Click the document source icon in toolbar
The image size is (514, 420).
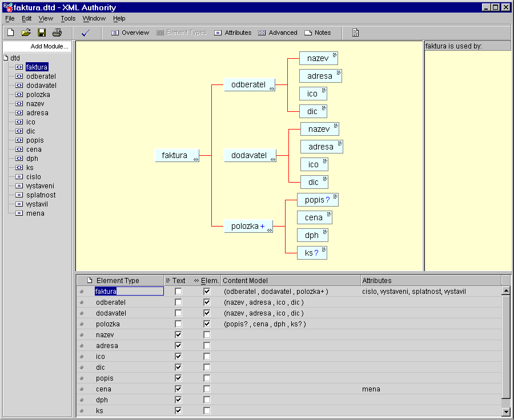point(355,33)
